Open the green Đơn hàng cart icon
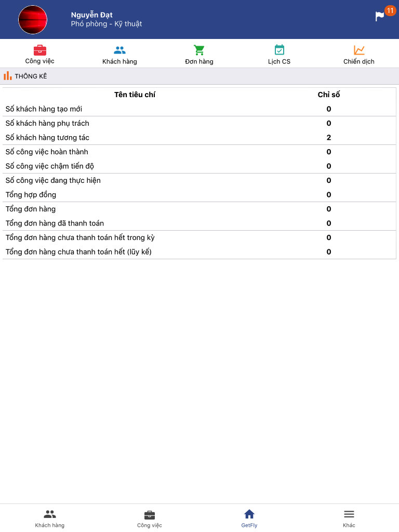The width and height of the screenshot is (399, 532). (199, 50)
